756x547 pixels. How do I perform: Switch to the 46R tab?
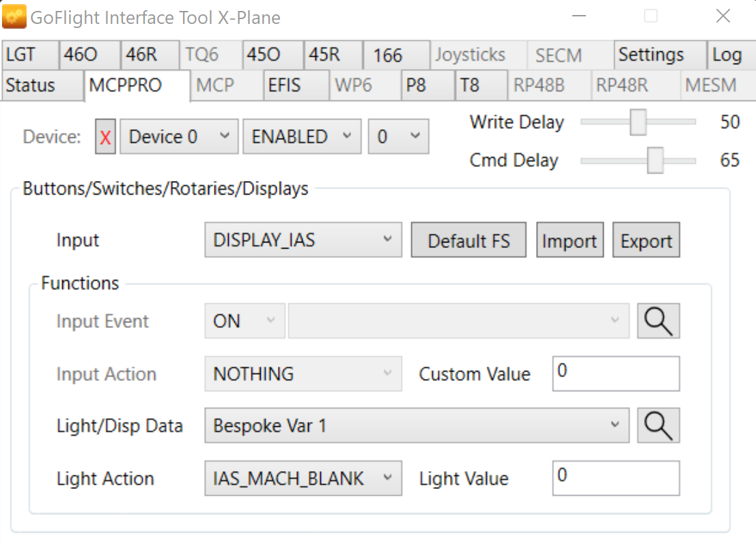tap(150, 55)
